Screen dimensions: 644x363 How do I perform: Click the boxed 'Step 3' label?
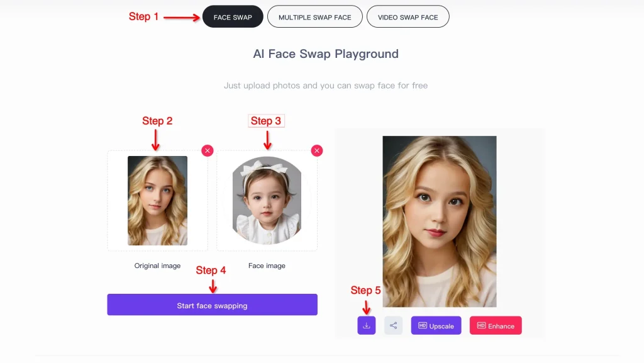266,121
